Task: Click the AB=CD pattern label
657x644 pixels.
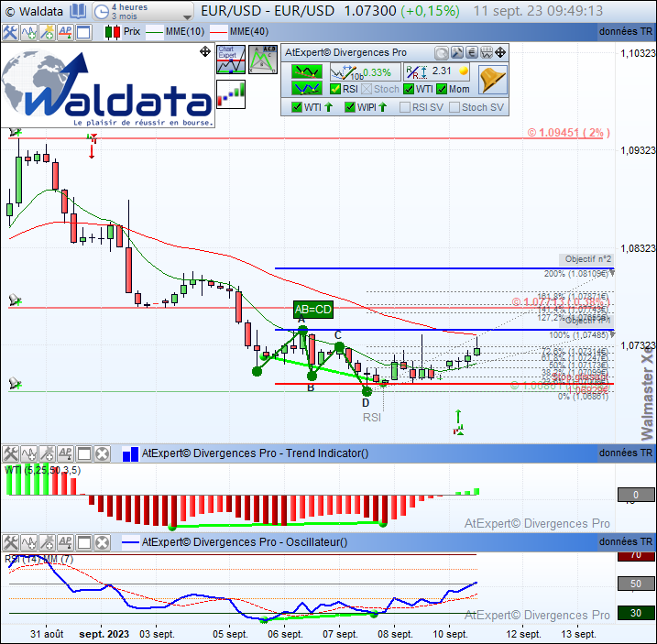Action: pos(313,310)
